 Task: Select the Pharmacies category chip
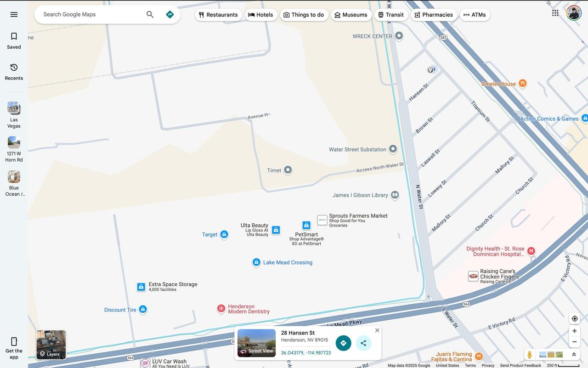coord(434,15)
